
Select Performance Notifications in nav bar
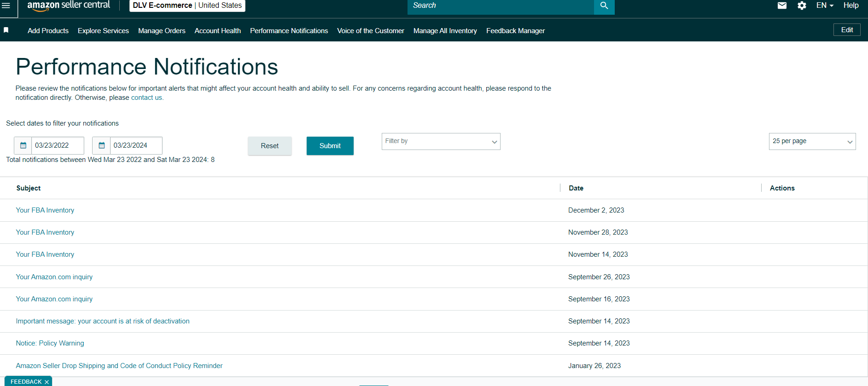(289, 31)
